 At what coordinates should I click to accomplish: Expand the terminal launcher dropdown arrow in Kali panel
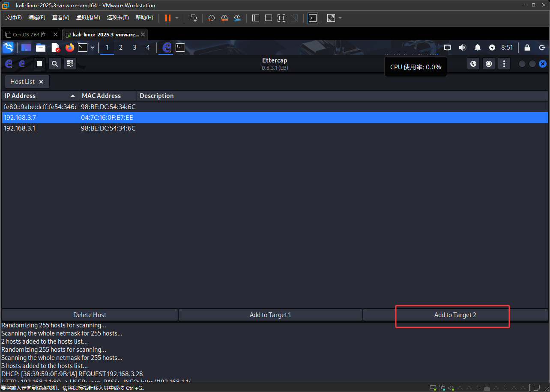pos(93,48)
